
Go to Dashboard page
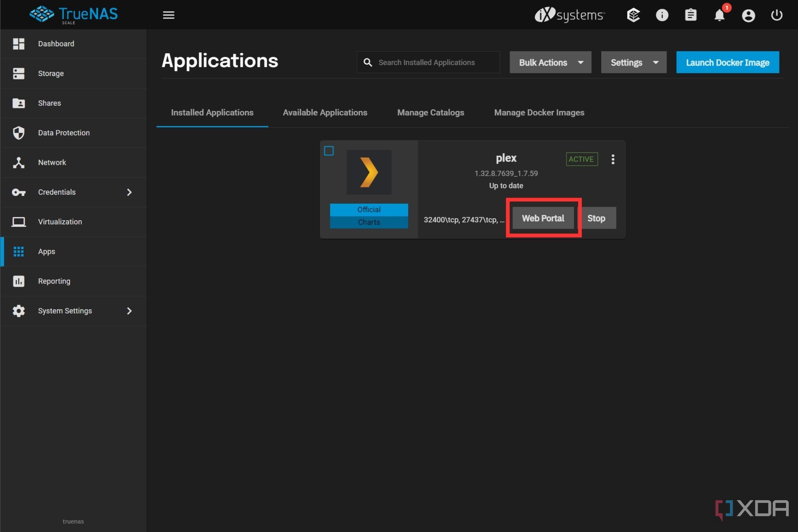click(73, 44)
